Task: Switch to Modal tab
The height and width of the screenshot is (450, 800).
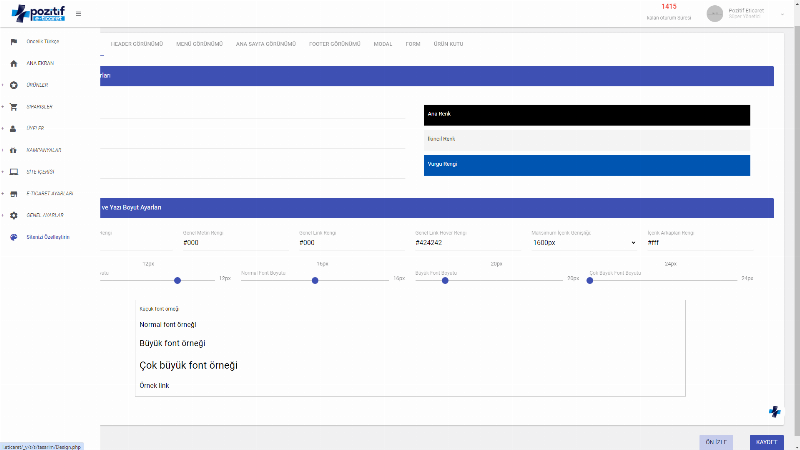Action: 383,44
